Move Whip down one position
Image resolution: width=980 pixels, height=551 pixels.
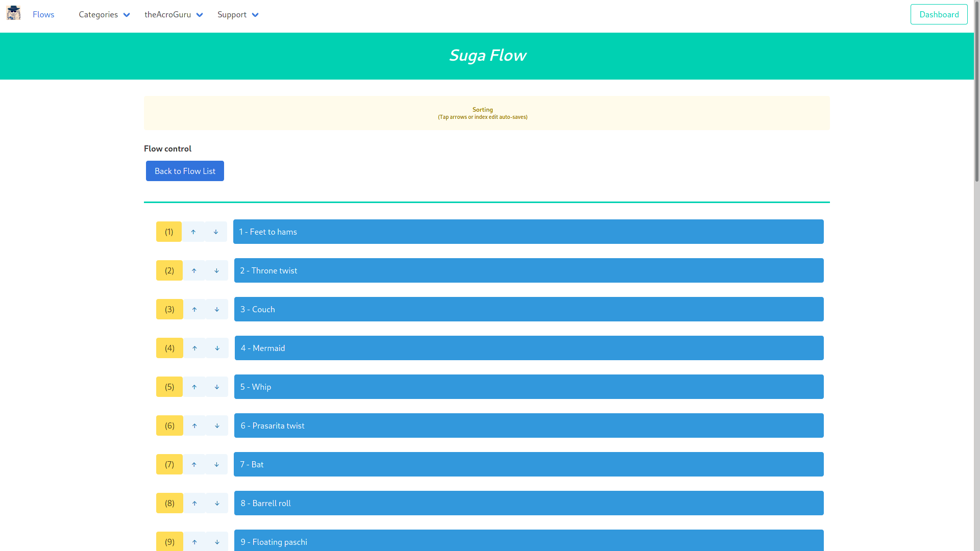click(217, 387)
